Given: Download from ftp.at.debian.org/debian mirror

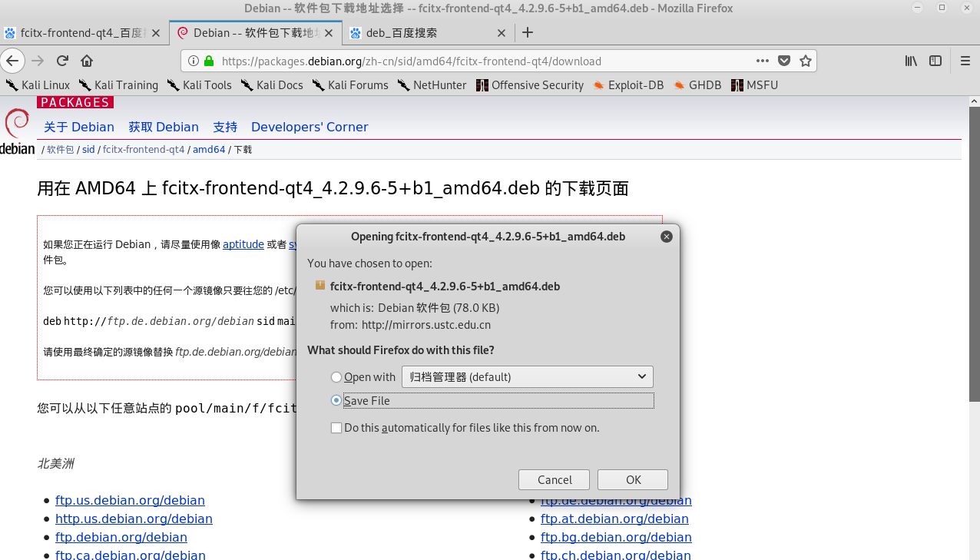Looking at the screenshot, I should pyautogui.click(x=614, y=519).
